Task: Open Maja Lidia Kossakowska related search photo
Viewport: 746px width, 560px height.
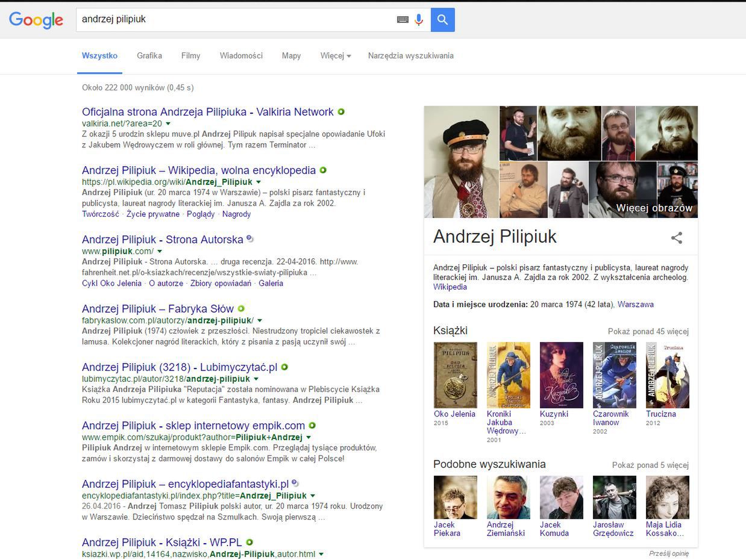Action: pyautogui.click(x=668, y=497)
